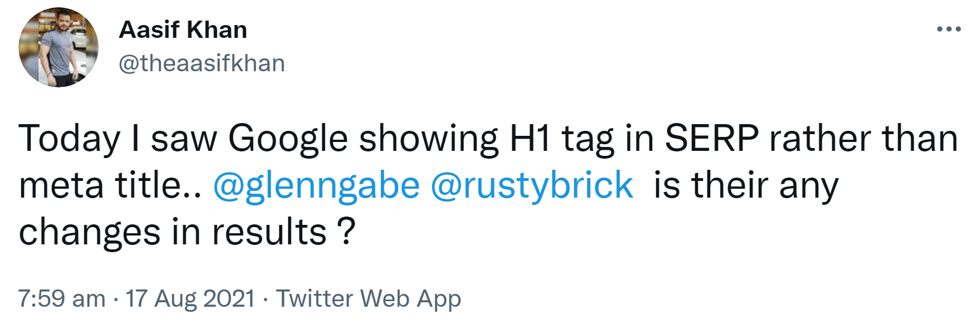Click the 17 Aug 2021 date
Image resolution: width=980 pixels, height=334 pixels.
(190, 298)
